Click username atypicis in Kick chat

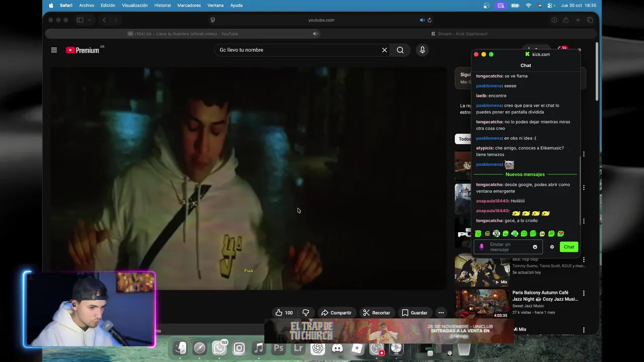[485, 148]
